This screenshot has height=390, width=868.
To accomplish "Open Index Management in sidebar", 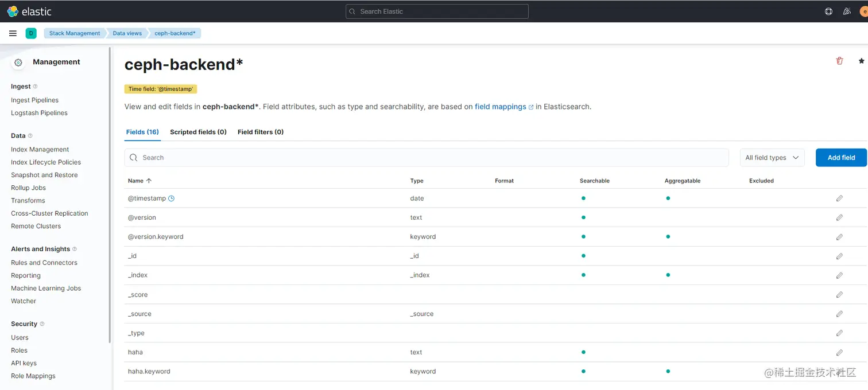I will [40, 149].
